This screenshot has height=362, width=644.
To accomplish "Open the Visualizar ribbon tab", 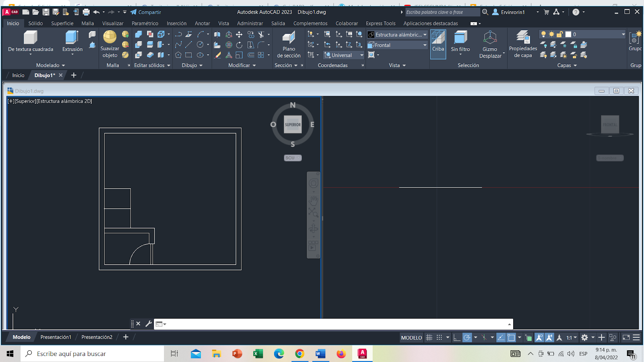I will tap(113, 23).
